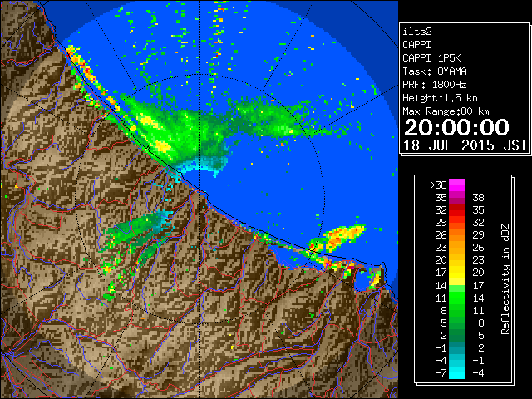Click the 'ilts2' site label
Viewport: 532px width, 399px height.
point(417,32)
